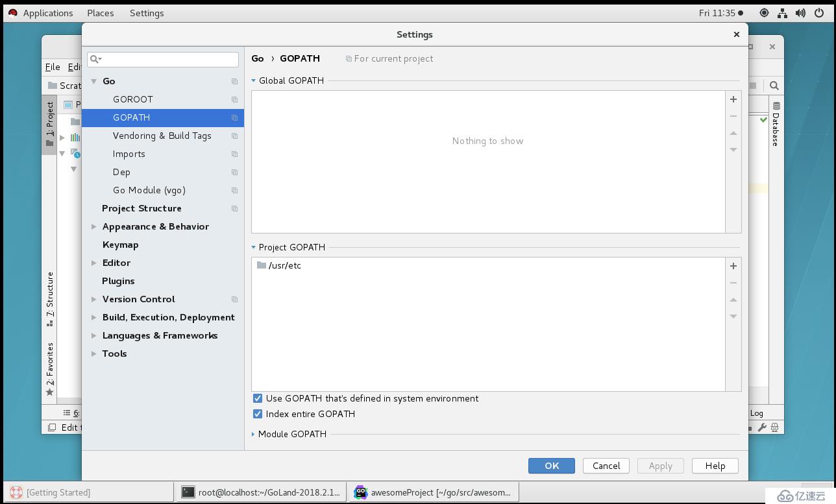Click OK to confirm settings
This screenshot has width=836, height=504.
click(552, 466)
